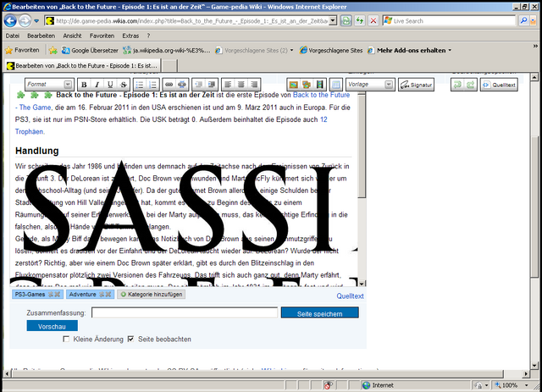
Task: Insert a photo gallery
Action: 307,85
